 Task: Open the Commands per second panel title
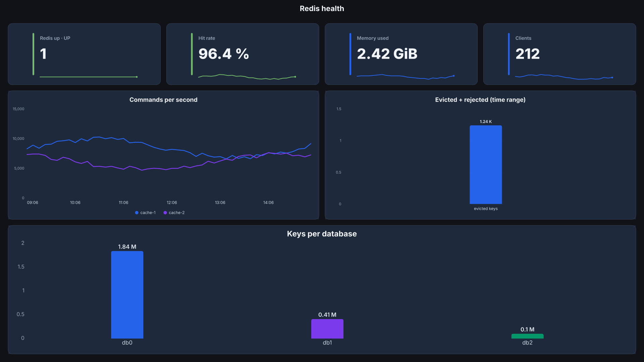point(163,100)
